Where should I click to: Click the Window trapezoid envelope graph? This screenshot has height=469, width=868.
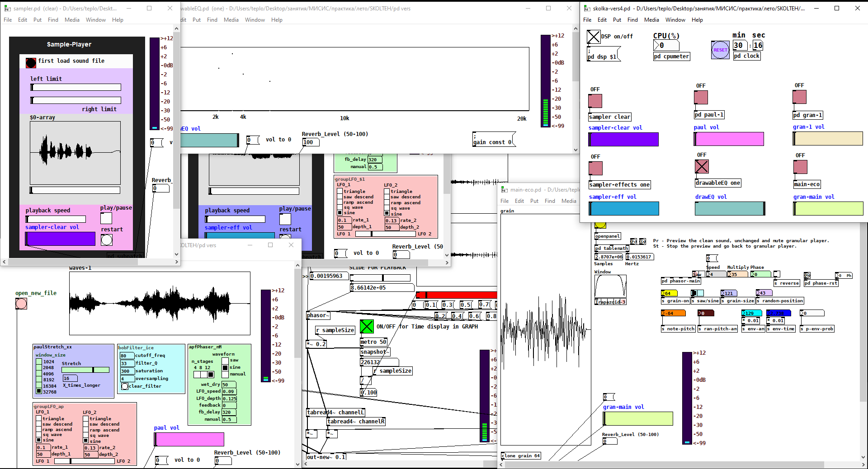(610, 286)
